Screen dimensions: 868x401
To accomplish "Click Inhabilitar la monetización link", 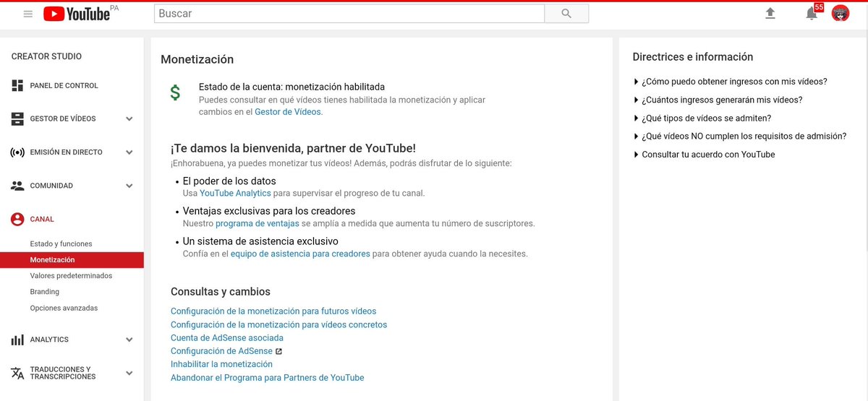I will pos(221,364).
